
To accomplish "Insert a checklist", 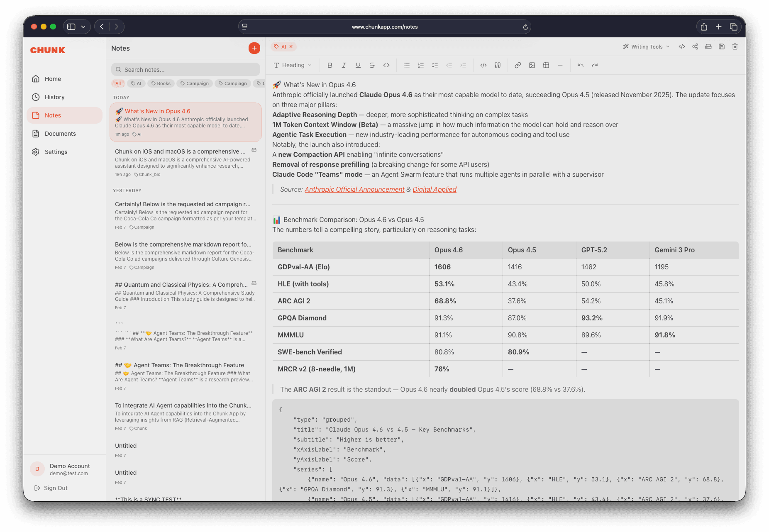I will tap(435, 65).
